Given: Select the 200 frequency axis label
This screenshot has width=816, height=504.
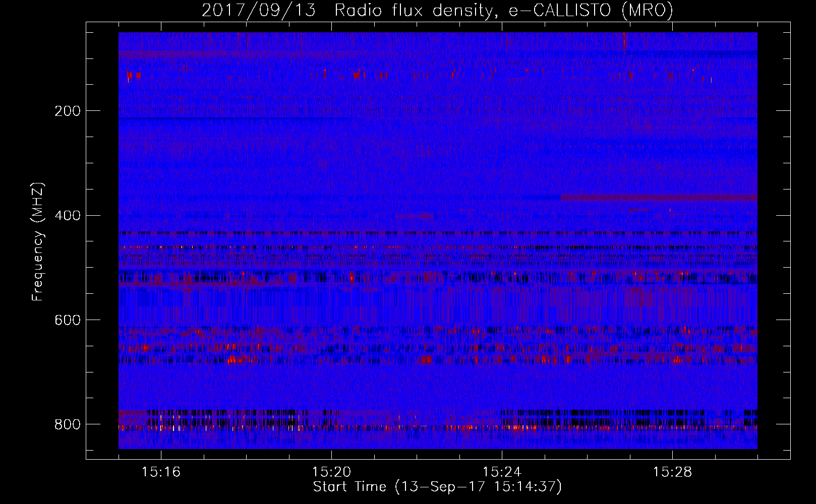Looking at the screenshot, I should (x=68, y=111).
